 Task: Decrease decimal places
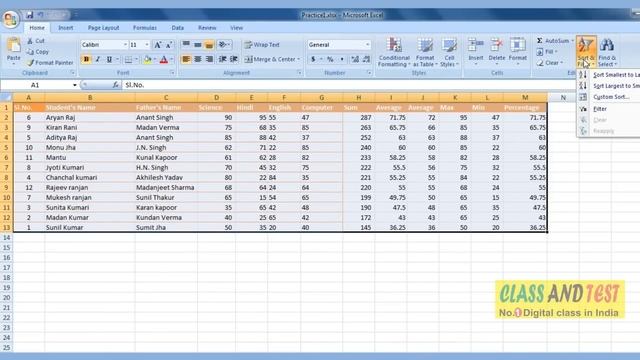(366, 60)
